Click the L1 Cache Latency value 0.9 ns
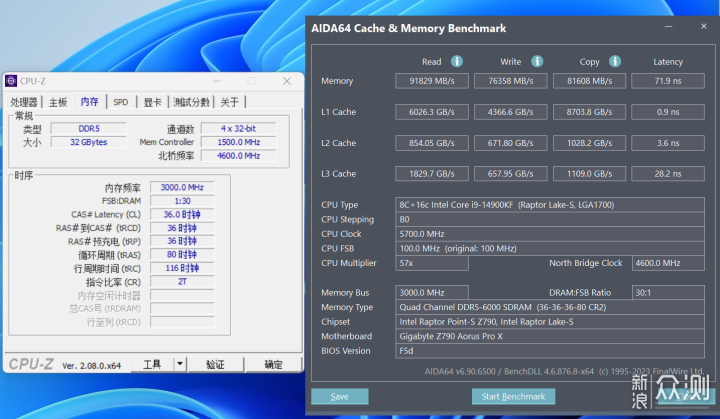 [668, 112]
